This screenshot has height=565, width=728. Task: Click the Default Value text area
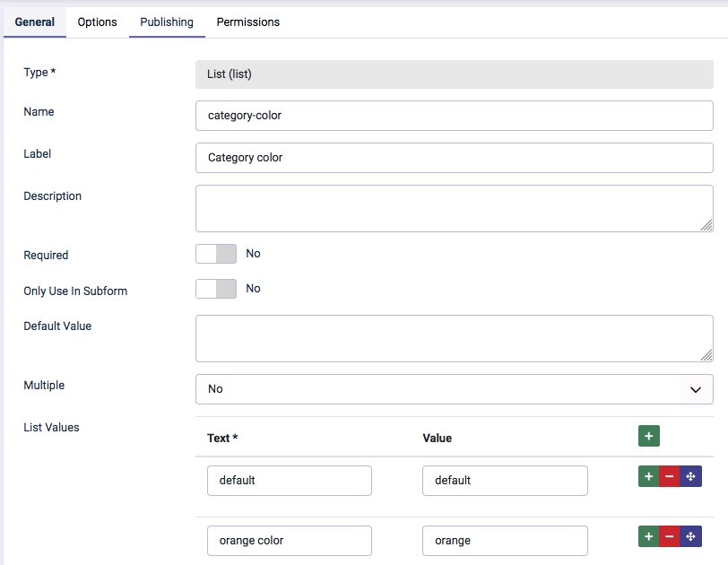454,338
